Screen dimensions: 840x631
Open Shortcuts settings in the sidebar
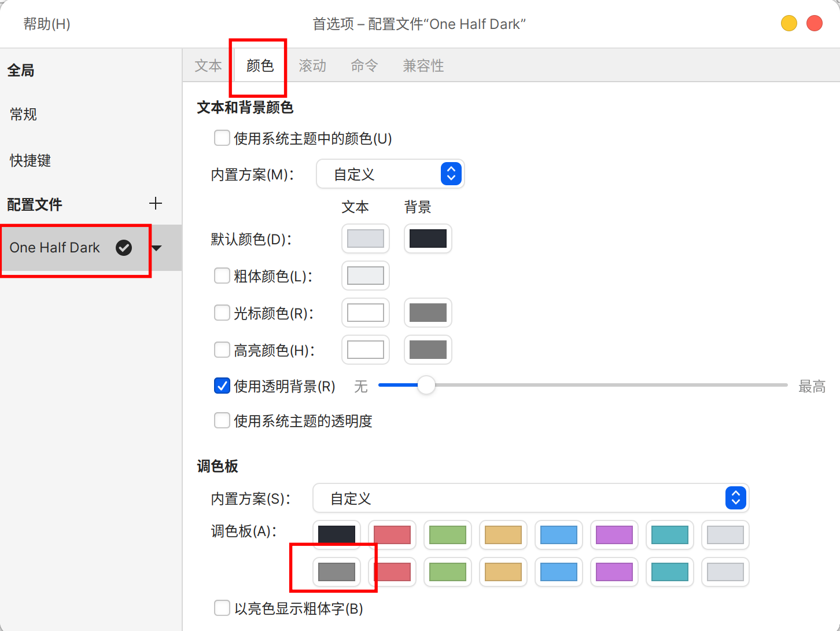[31, 161]
